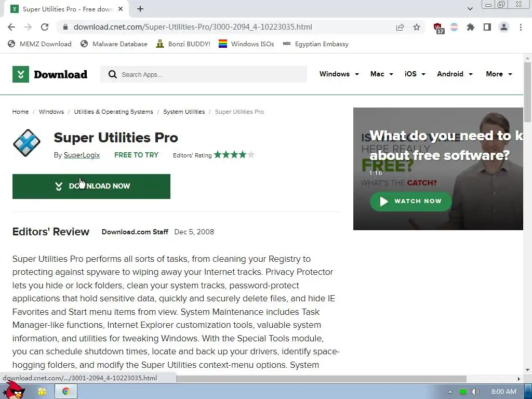
Task: Click the horizontal scrollbar right arrow
Action: click(x=518, y=378)
